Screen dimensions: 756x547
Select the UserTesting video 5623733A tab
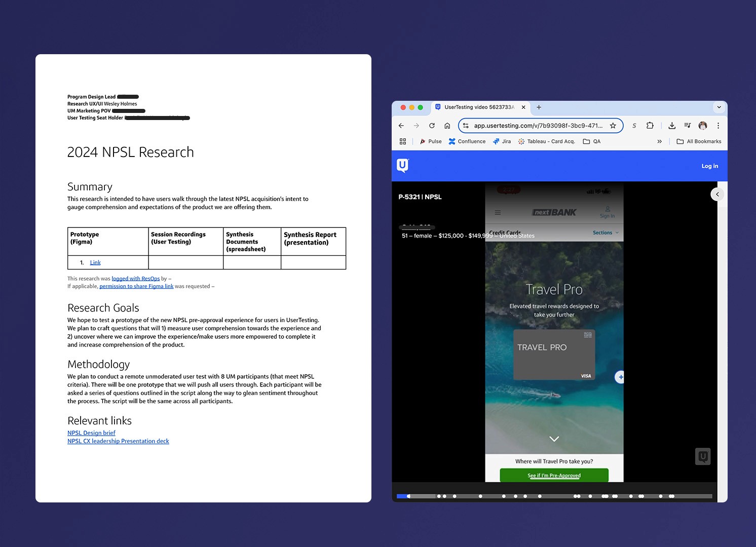click(x=479, y=107)
